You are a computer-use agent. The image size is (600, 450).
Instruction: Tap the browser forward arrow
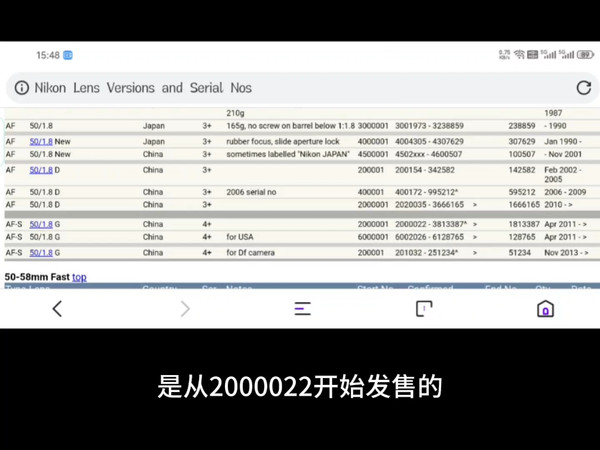coord(185,309)
